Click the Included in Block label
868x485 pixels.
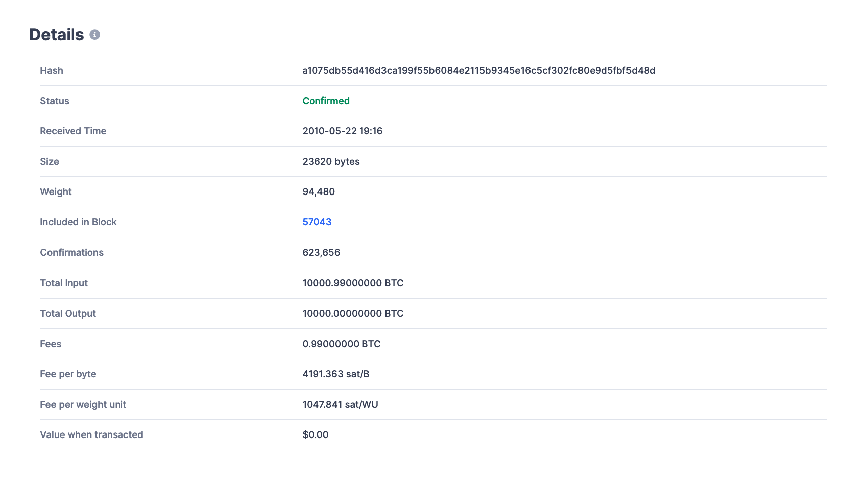tap(78, 222)
